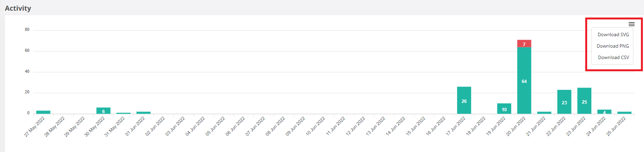Click the 24 Jun bar labeled 4

(604, 112)
